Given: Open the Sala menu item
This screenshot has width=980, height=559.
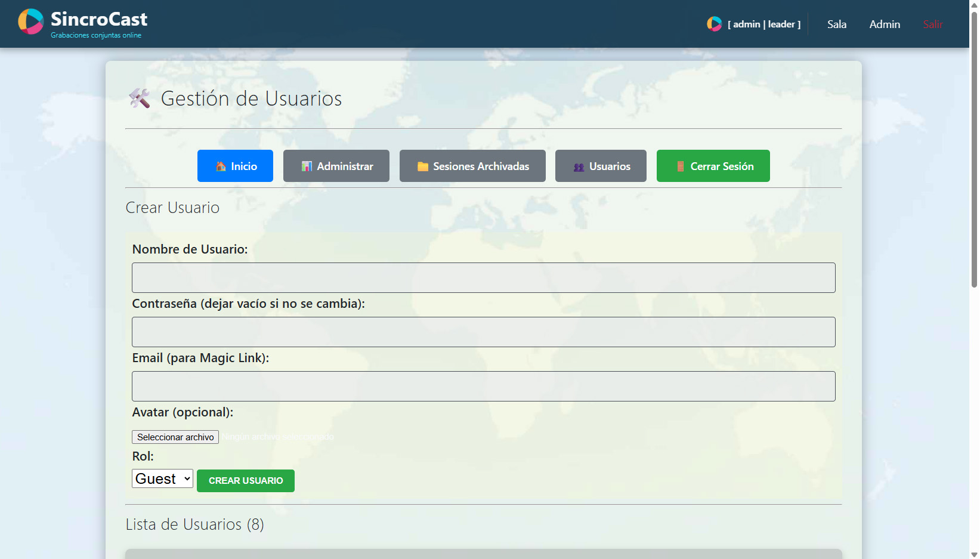Looking at the screenshot, I should tap(837, 24).
